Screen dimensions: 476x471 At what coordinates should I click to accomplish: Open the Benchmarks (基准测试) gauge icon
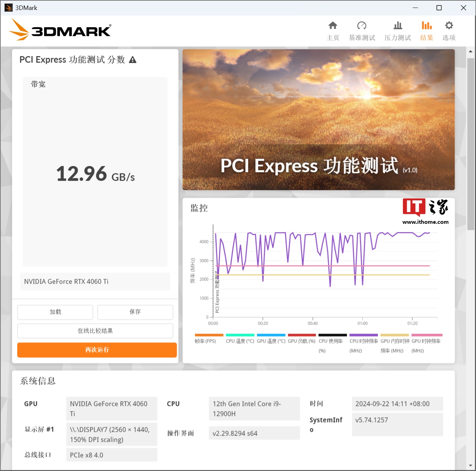(362, 26)
